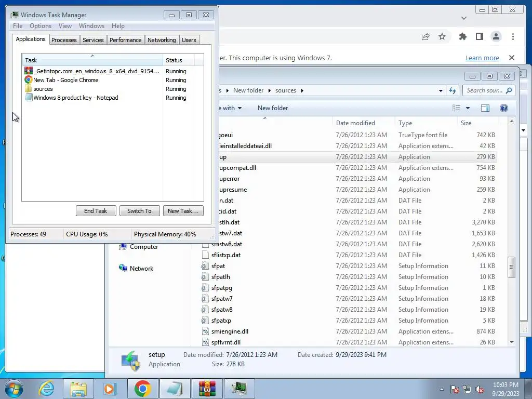Click the sfpatpg file icon
Viewport: 532px width, 399px height.
click(x=205, y=288)
